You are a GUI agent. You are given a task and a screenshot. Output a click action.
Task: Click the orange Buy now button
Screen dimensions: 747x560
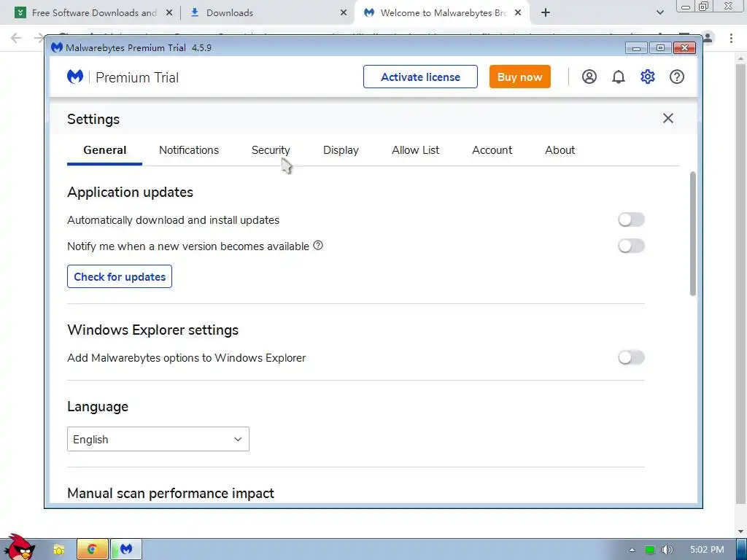[x=519, y=77]
